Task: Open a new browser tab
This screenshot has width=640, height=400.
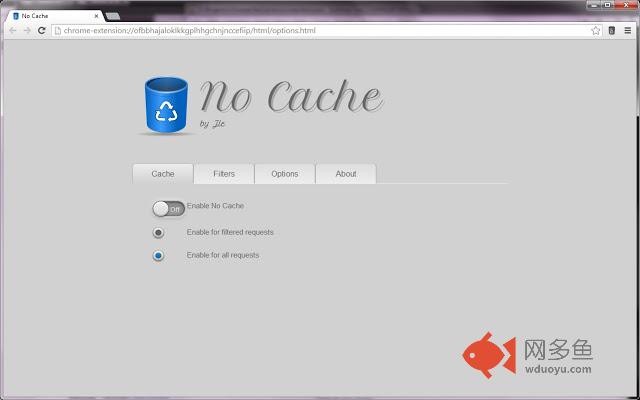Action: point(113,16)
